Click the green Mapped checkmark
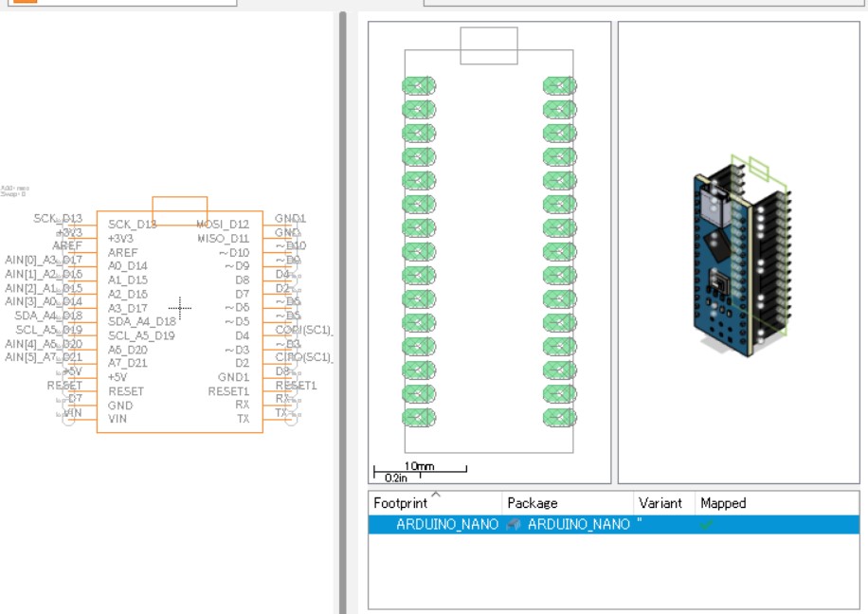 [x=706, y=524]
